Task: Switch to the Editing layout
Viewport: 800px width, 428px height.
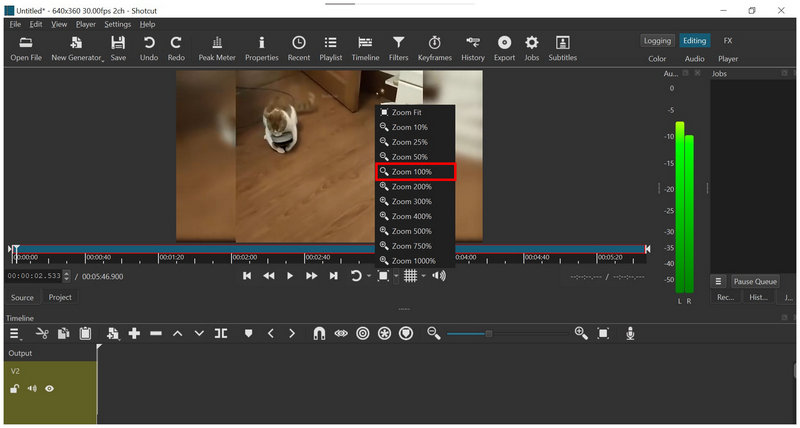Action: [694, 41]
